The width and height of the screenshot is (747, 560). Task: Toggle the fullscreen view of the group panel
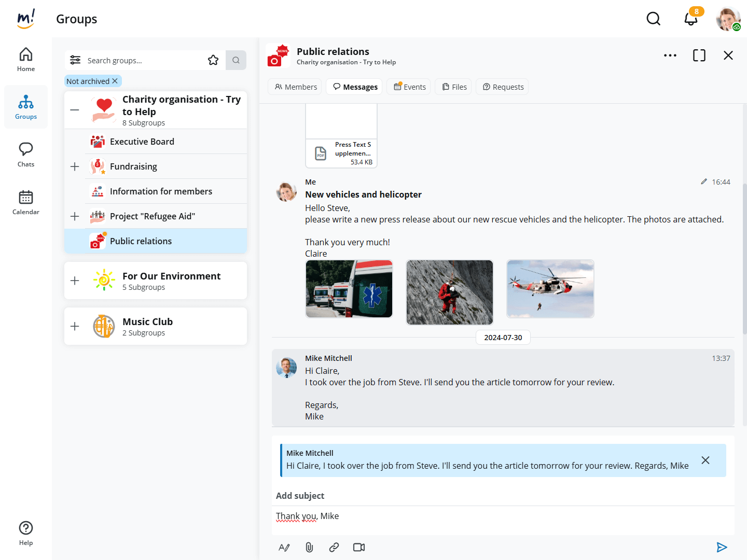tap(699, 55)
